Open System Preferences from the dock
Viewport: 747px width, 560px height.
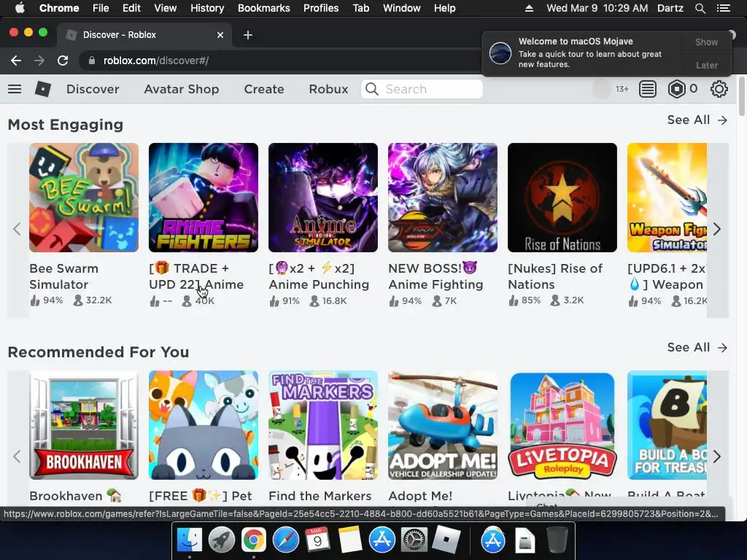[x=414, y=540]
